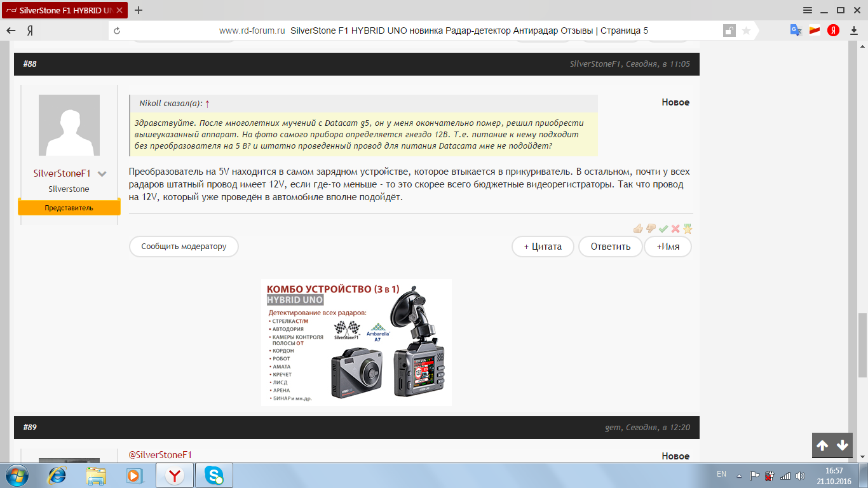Click the page scroll-up arrow button
Image resolution: width=868 pixels, height=488 pixels.
click(x=822, y=445)
